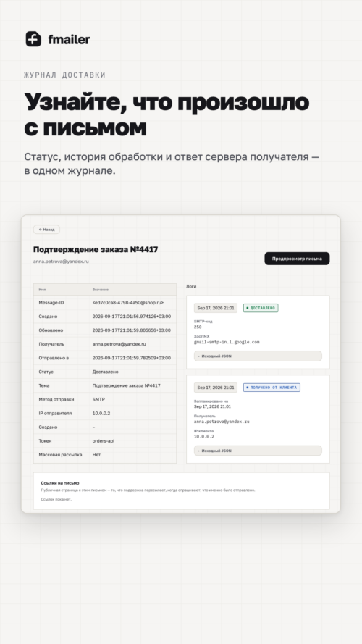This screenshot has width=362, height=644.
Task: Select the Получатель value anna.petrova@yandex.ru in table
Action: (x=119, y=344)
